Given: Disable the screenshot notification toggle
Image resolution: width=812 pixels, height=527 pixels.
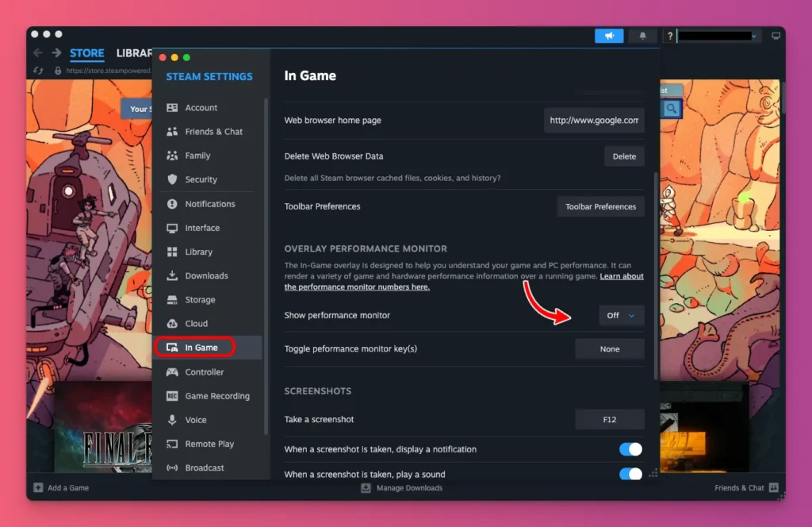Looking at the screenshot, I should pyautogui.click(x=630, y=449).
